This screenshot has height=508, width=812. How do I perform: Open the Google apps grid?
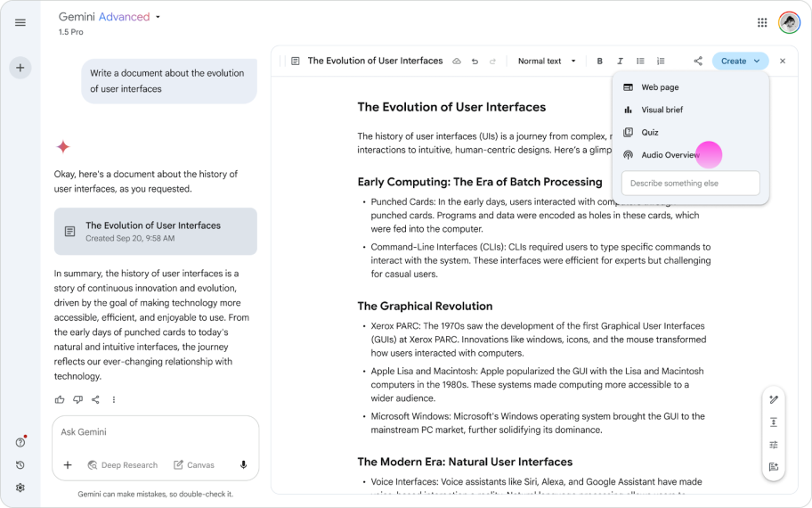coord(762,23)
